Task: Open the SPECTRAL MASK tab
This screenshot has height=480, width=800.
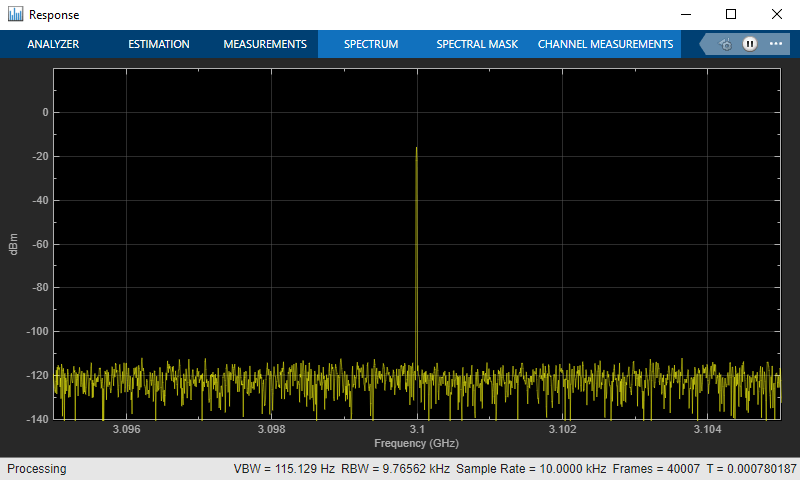Action: point(477,44)
